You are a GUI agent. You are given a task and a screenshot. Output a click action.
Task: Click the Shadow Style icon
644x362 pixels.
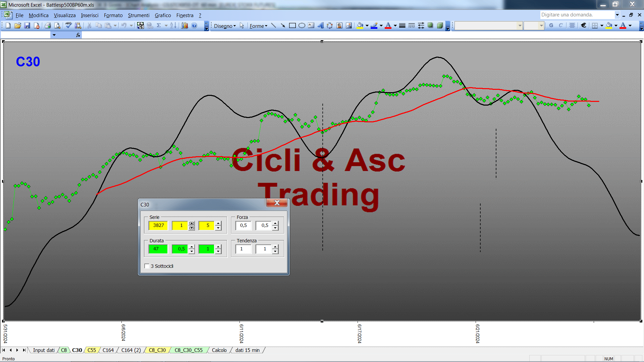[x=430, y=26]
